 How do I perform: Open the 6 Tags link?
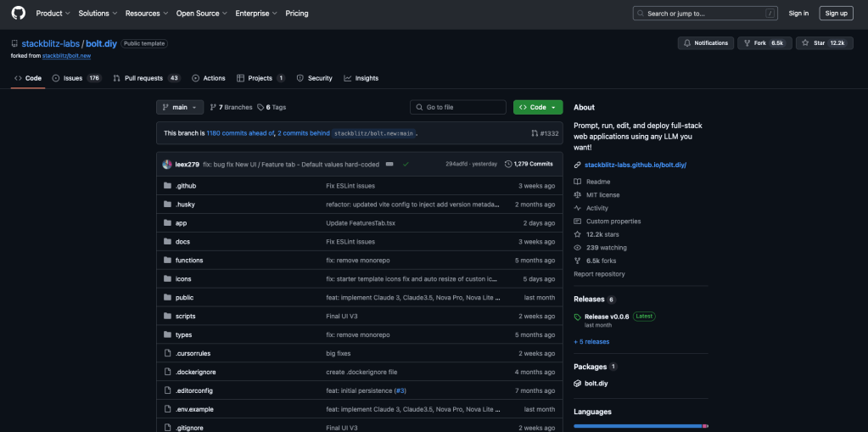point(272,108)
